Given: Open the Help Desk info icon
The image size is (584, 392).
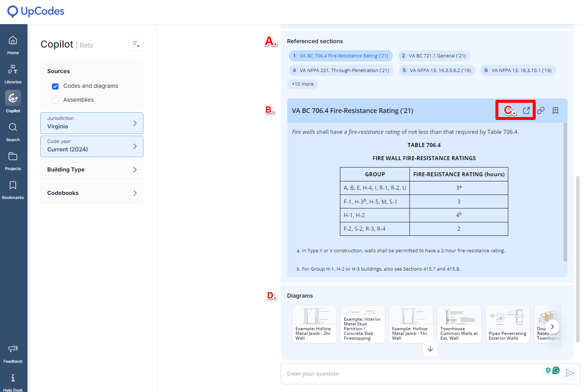Looking at the screenshot, I should (x=13, y=378).
